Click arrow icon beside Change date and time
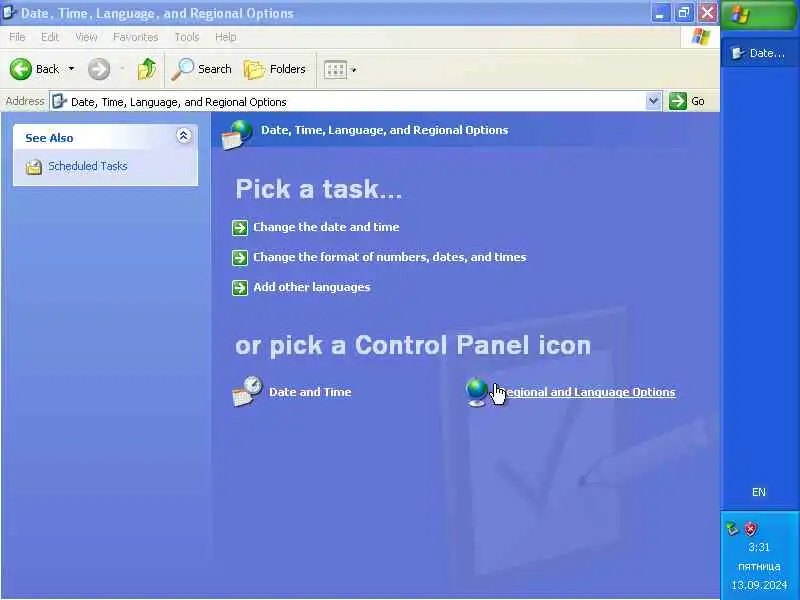The width and height of the screenshot is (800, 600). [x=240, y=228]
